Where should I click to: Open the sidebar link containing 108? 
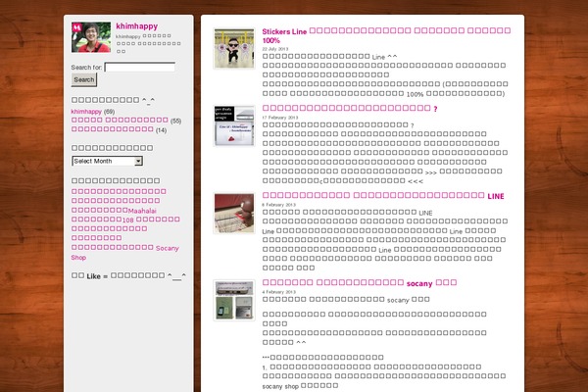[x=125, y=220]
